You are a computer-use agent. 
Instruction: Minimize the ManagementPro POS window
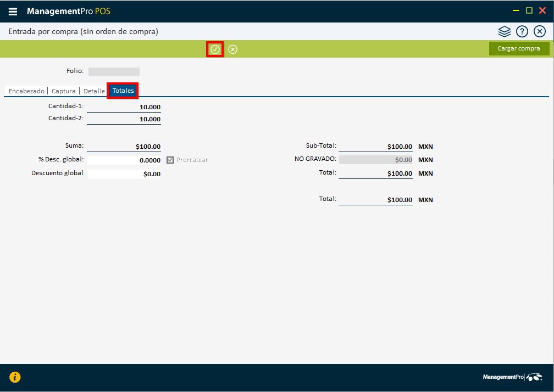(516, 10)
